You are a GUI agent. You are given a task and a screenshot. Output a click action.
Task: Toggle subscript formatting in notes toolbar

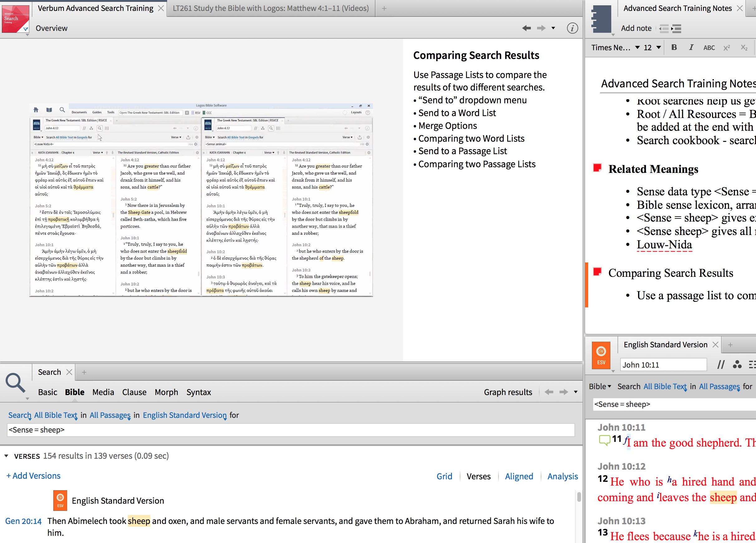[744, 48]
